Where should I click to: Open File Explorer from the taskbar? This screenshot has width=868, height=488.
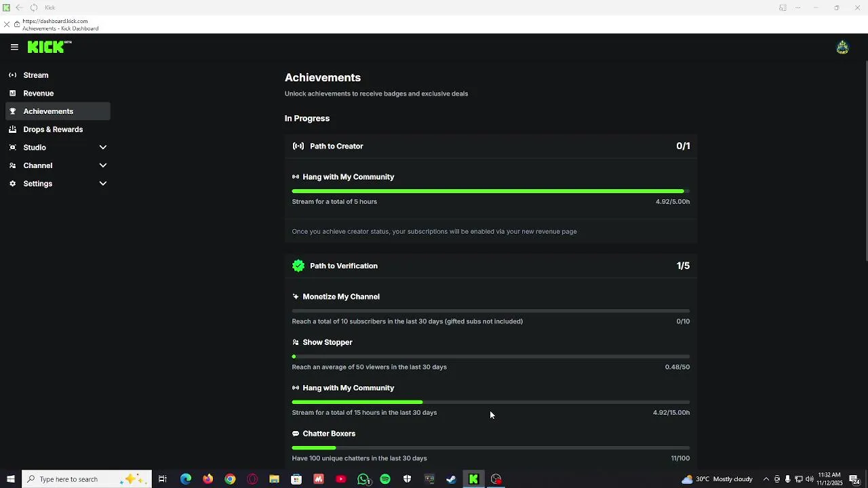tap(274, 479)
